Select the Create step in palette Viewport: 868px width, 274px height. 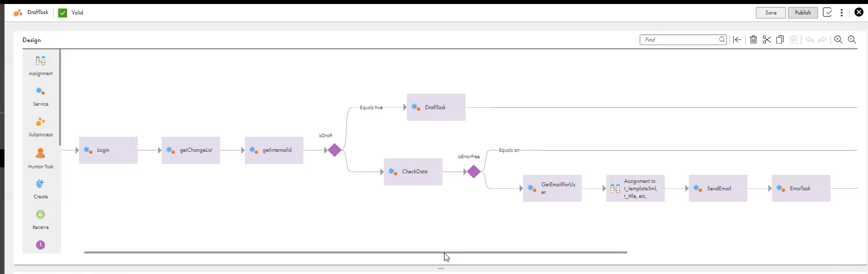(x=41, y=189)
